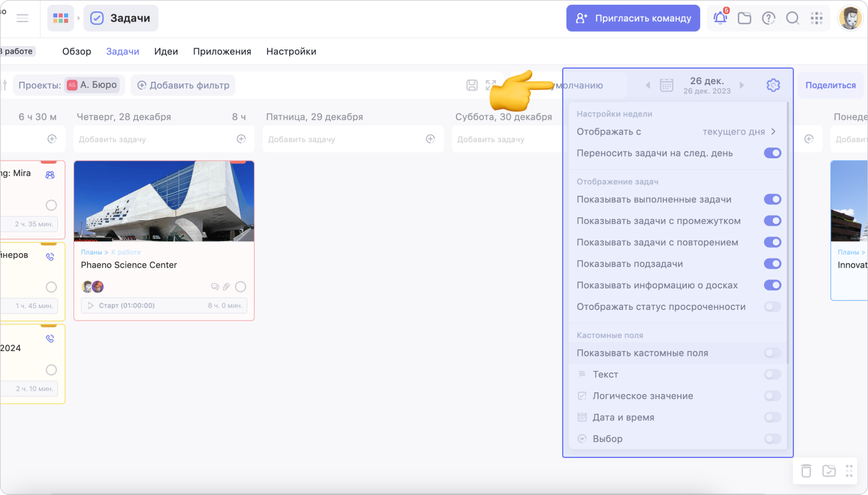Image resolution: width=868 pixels, height=495 pixels.
Task: Click the А. Бюро project filter chip
Action: coord(92,85)
